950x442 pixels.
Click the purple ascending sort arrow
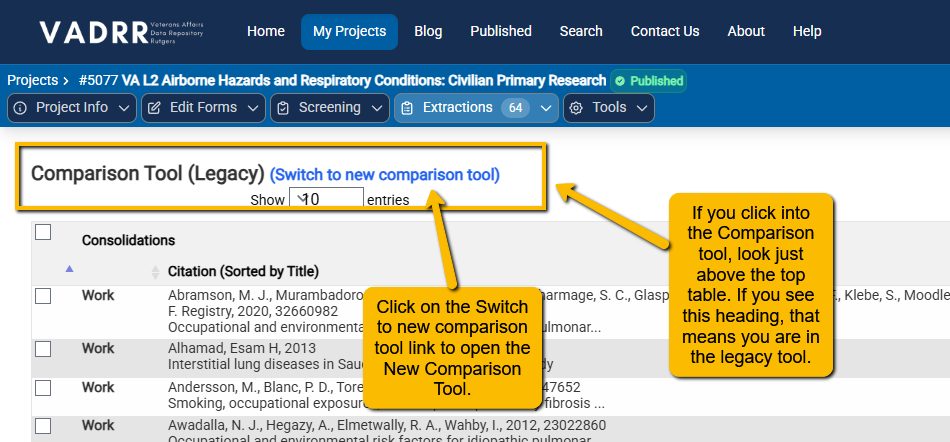(69, 268)
